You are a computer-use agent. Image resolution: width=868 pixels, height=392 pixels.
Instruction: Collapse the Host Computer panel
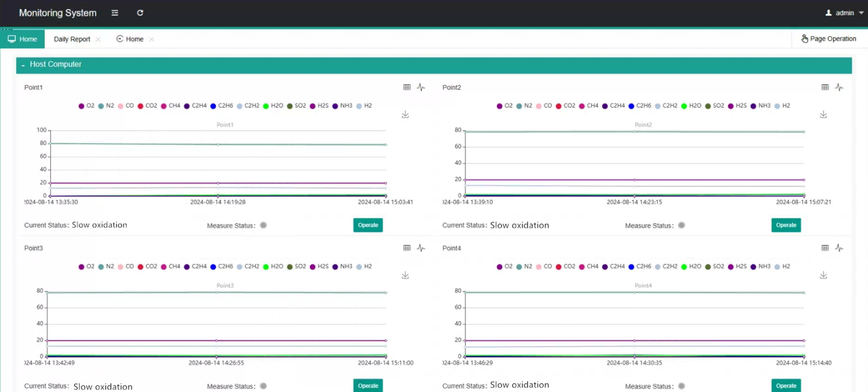(23, 65)
